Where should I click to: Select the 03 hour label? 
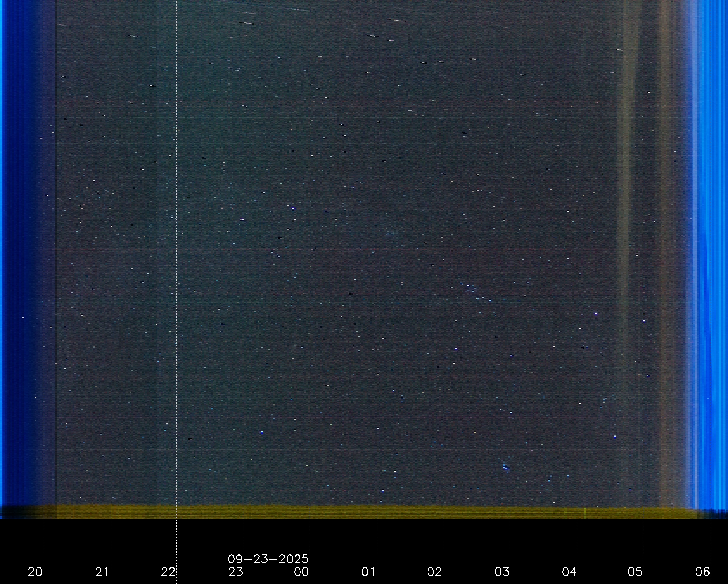(502, 572)
